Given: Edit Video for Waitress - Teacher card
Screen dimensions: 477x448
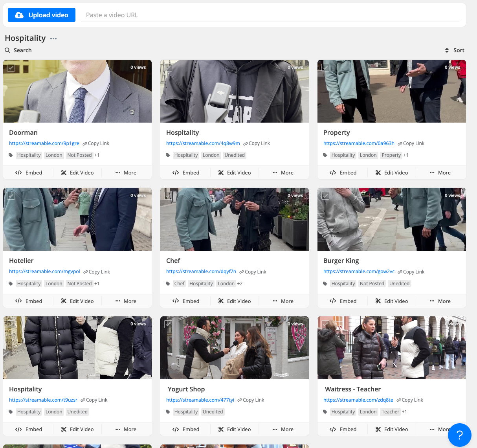Looking at the screenshot, I should tap(392, 430).
